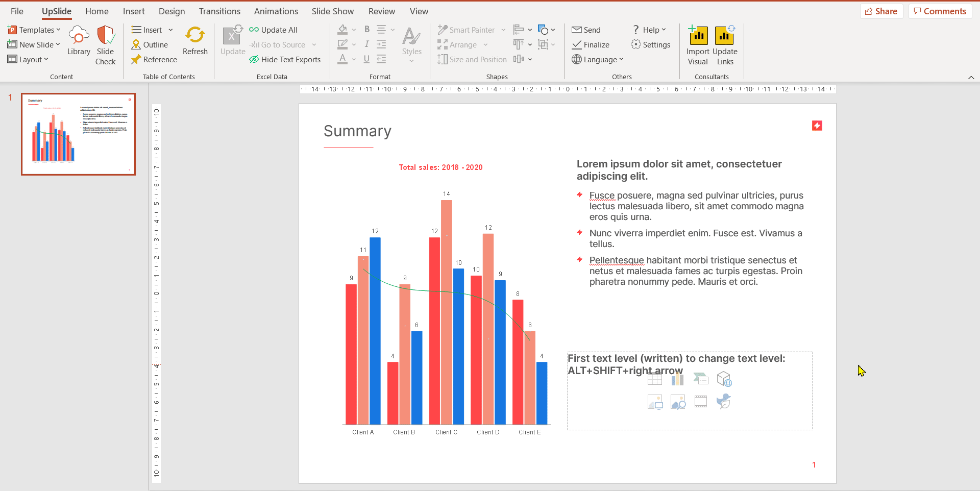
Task: Click the Send email icon
Action: 586,30
